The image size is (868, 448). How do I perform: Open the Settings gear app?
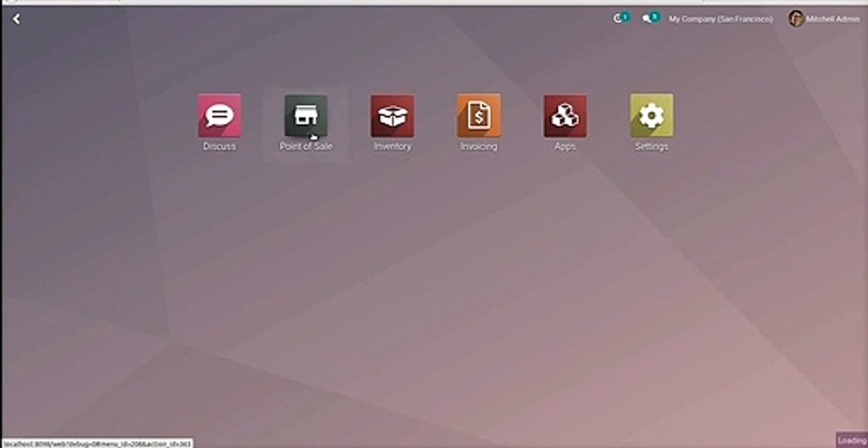click(652, 116)
